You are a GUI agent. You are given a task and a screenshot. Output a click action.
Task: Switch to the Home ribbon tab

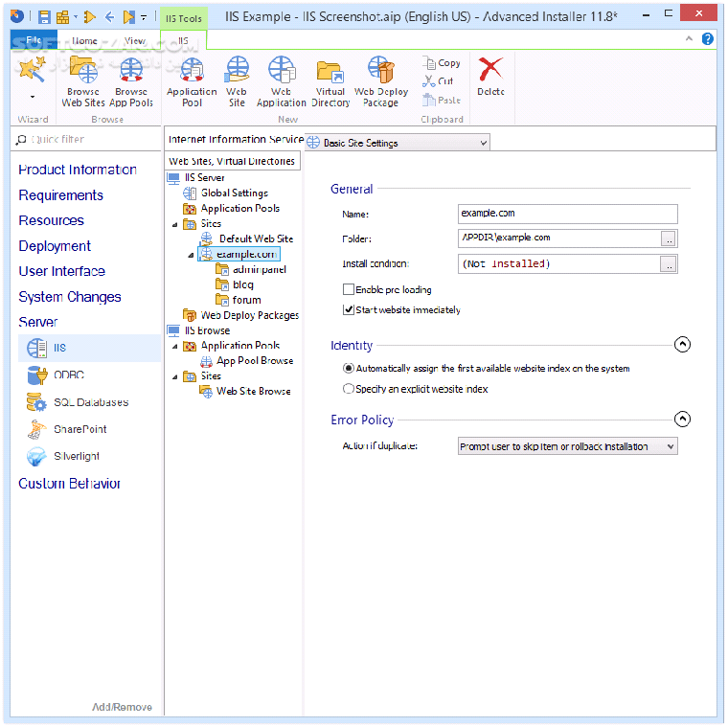click(84, 41)
